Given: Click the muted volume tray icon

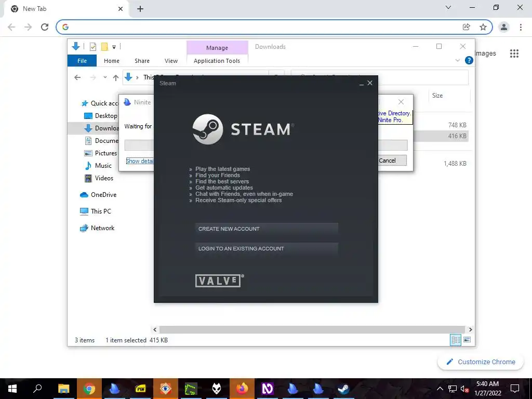Looking at the screenshot, I should pyautogui.click(x=464, y=389).
